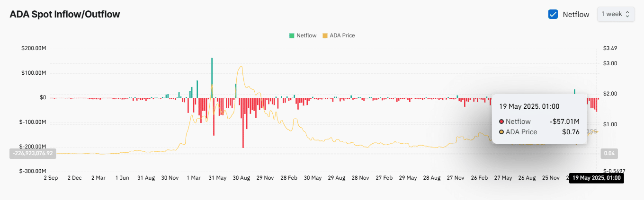Click the yellow ADA Price dot in the tooltip
Viewport: 644px width, 200px height.
(x=501, y=132)
